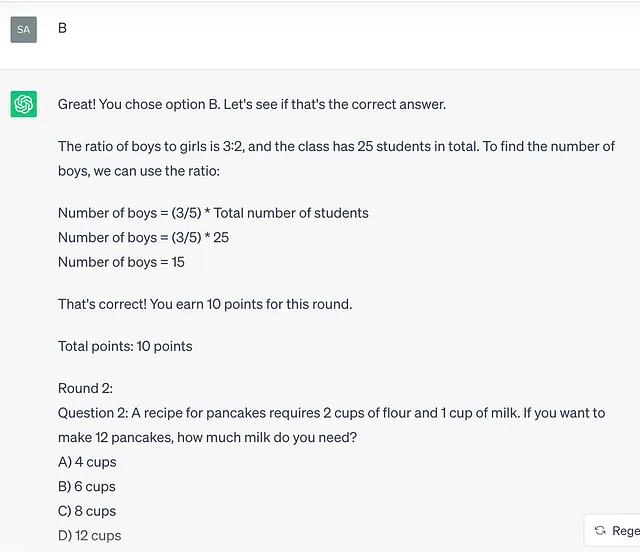Click the "Total number of students" formula line

[x=213, y=213]
